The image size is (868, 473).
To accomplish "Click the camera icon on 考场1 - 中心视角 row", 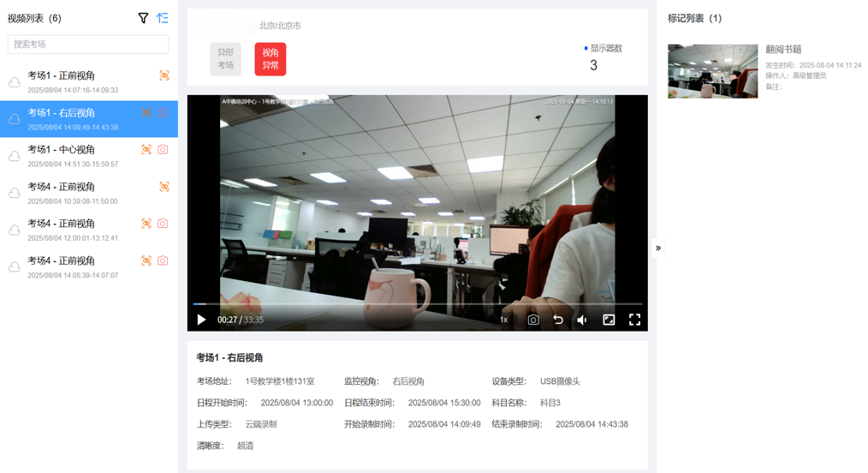I will pos(163,149).
